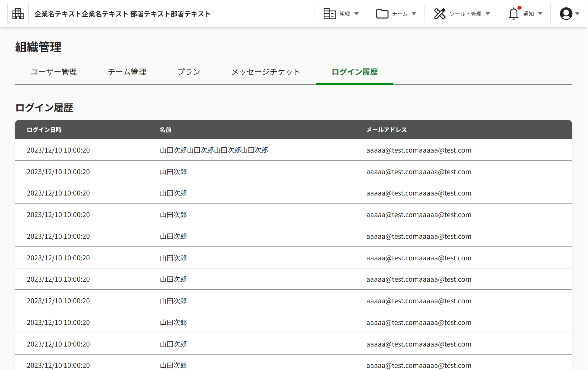Viewport: 588px width, 370px height.
Task: Click the login date in the tenth row
Action: (58, 344)
